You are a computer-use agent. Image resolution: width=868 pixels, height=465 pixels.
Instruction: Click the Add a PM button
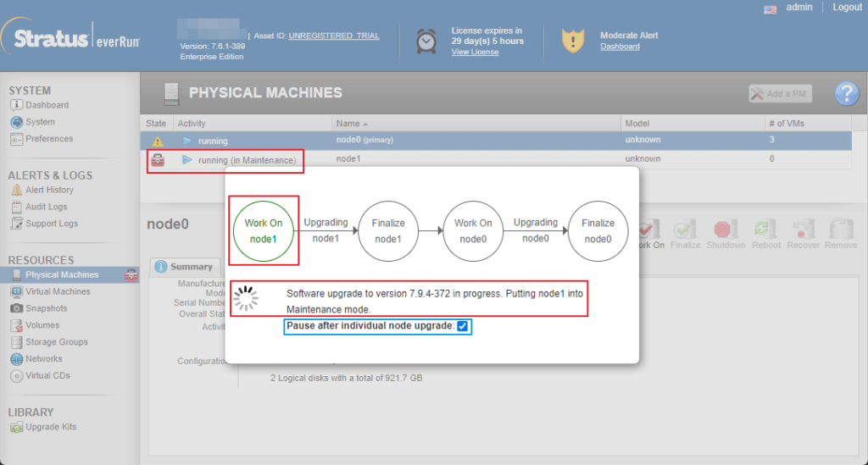click(x=781, y=94)
